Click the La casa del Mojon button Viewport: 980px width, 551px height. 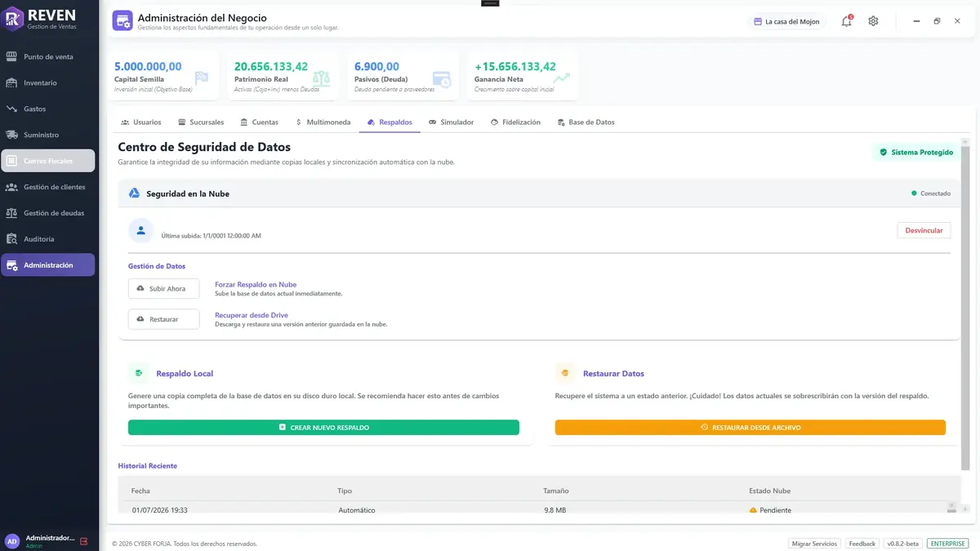[786, 21]
